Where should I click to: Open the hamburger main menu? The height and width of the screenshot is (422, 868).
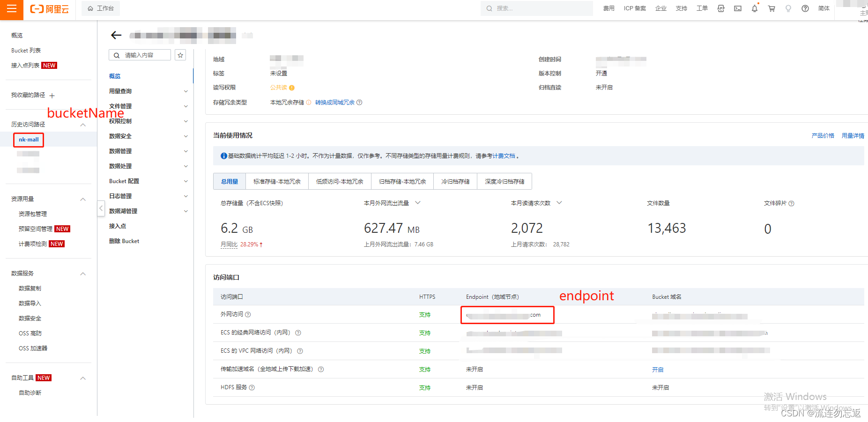(11, 8)
